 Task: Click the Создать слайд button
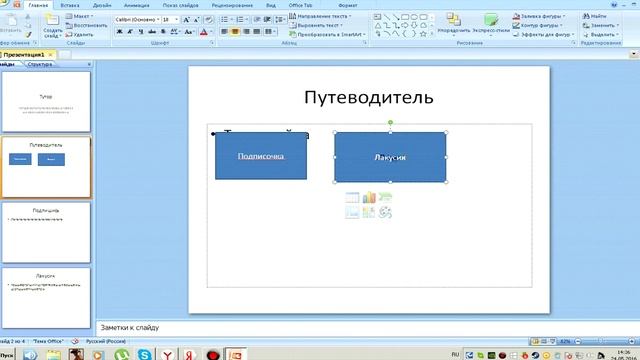(52, 25)
